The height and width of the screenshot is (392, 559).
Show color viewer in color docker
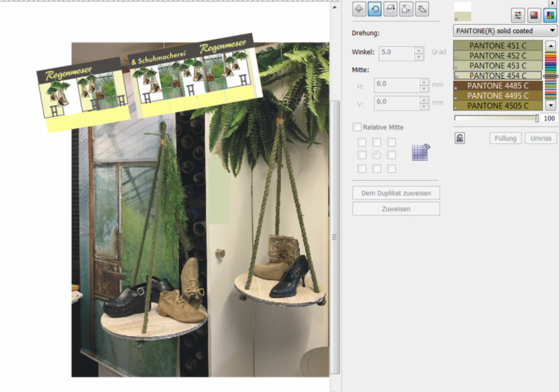coord(534,15)
